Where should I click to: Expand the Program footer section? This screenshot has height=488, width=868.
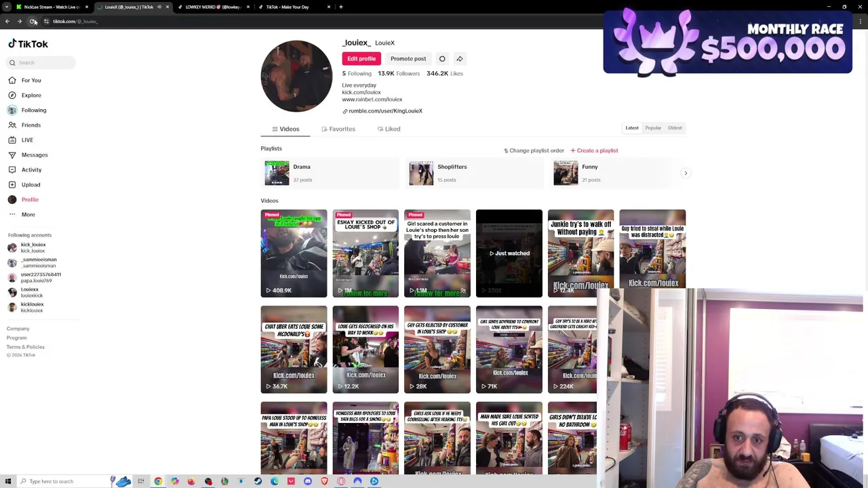(x=17, y=338)
